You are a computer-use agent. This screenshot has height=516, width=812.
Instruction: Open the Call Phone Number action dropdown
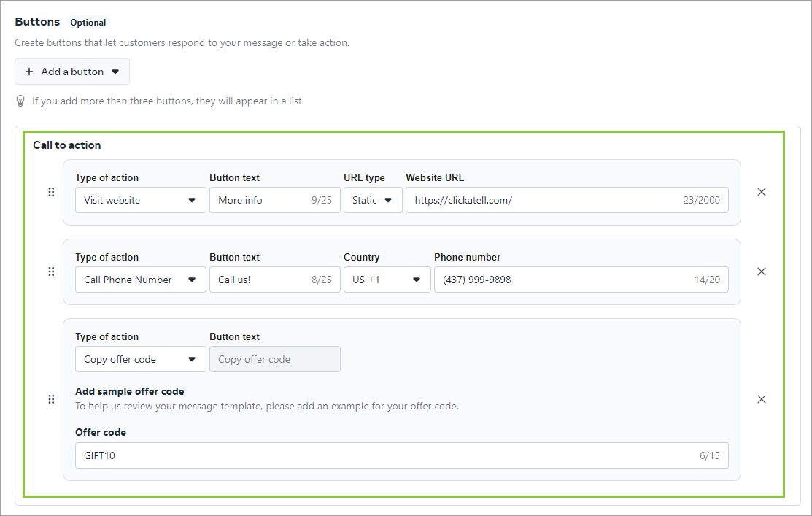tap(140, 279)
